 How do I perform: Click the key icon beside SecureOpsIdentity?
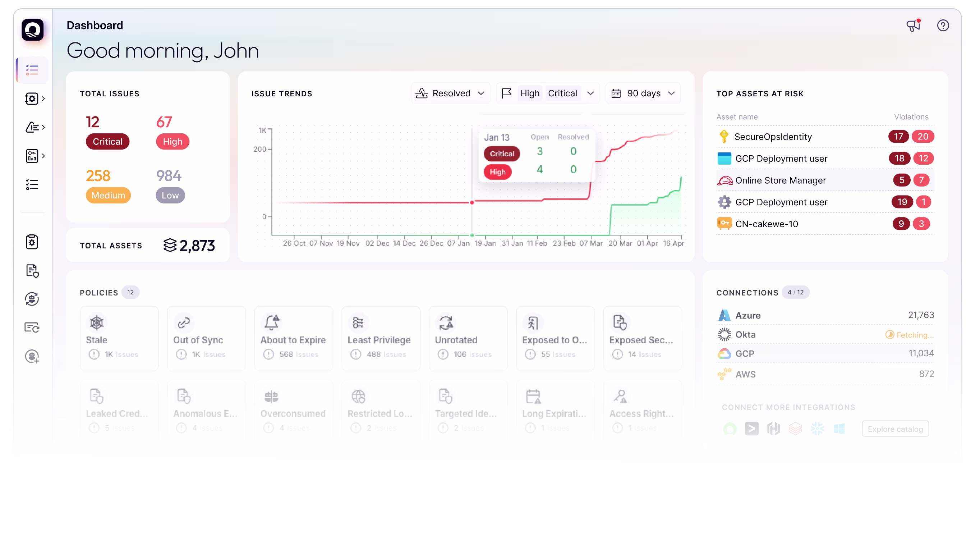[723, 136]
